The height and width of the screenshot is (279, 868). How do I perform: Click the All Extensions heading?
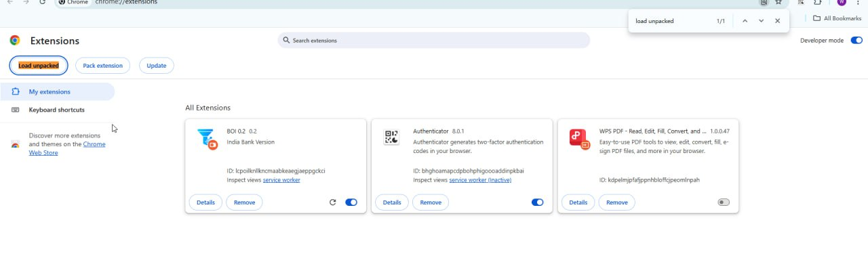point(208,108)
